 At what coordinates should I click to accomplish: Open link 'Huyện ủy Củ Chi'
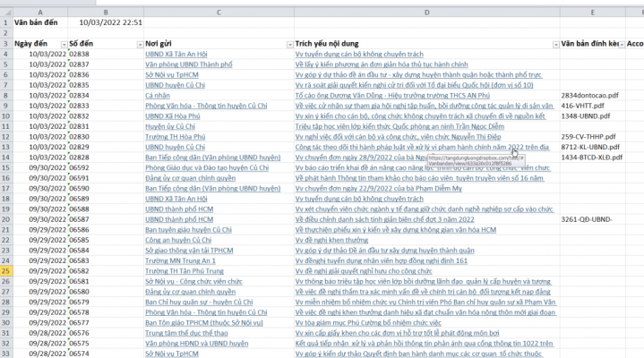tap(170, 126)
